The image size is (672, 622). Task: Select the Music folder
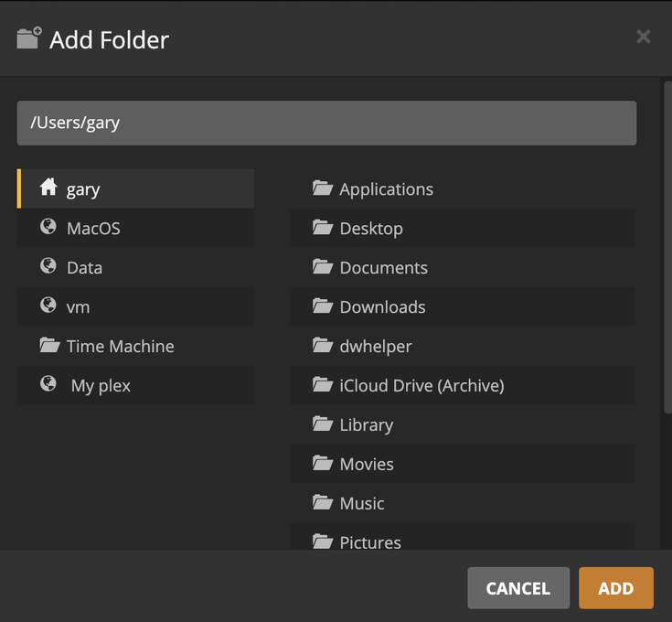(361, 504)
